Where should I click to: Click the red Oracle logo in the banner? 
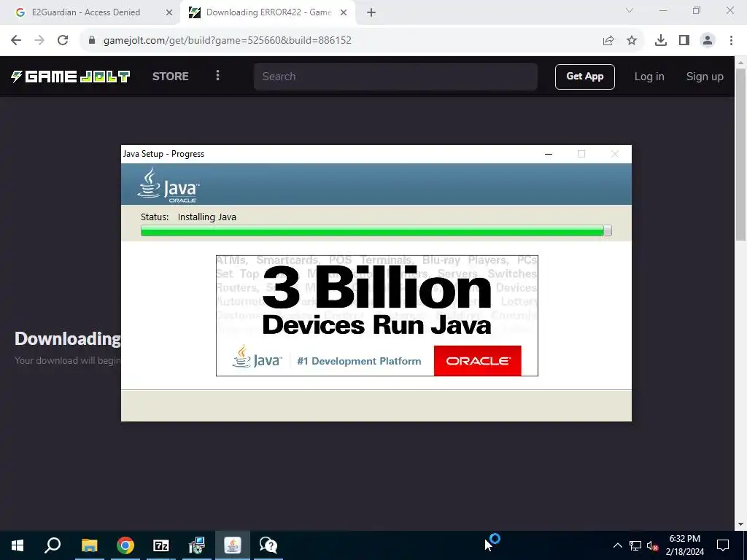pyautogui.click(x=477, y=361)
